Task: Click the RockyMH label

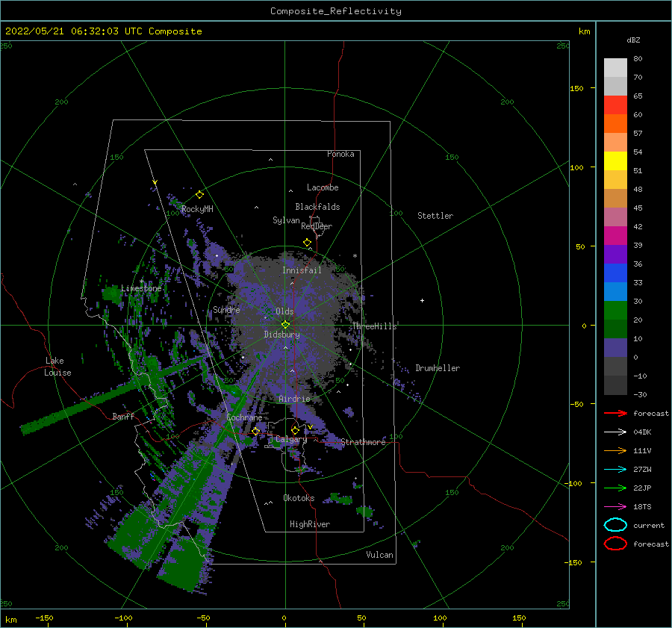Action: click(197, 209)
